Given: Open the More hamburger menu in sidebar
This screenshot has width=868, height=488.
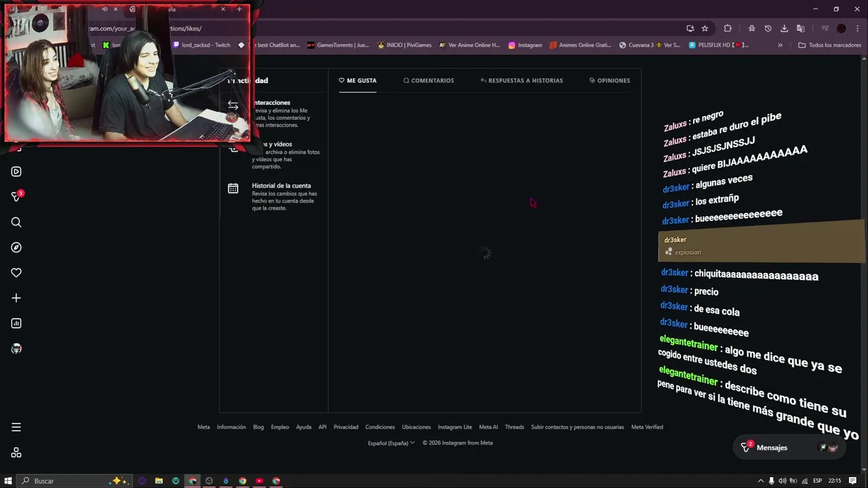Looking at the screenshot, I should (x=16, y=427).
